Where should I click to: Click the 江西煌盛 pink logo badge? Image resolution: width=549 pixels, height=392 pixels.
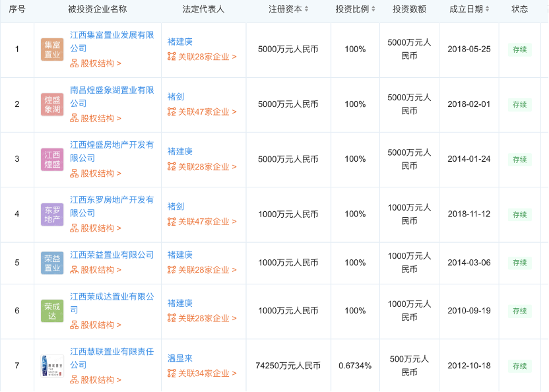point(52,159)
